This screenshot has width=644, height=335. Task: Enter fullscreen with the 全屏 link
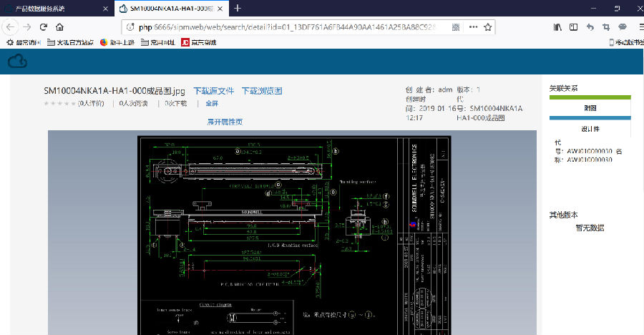(212, 104)
